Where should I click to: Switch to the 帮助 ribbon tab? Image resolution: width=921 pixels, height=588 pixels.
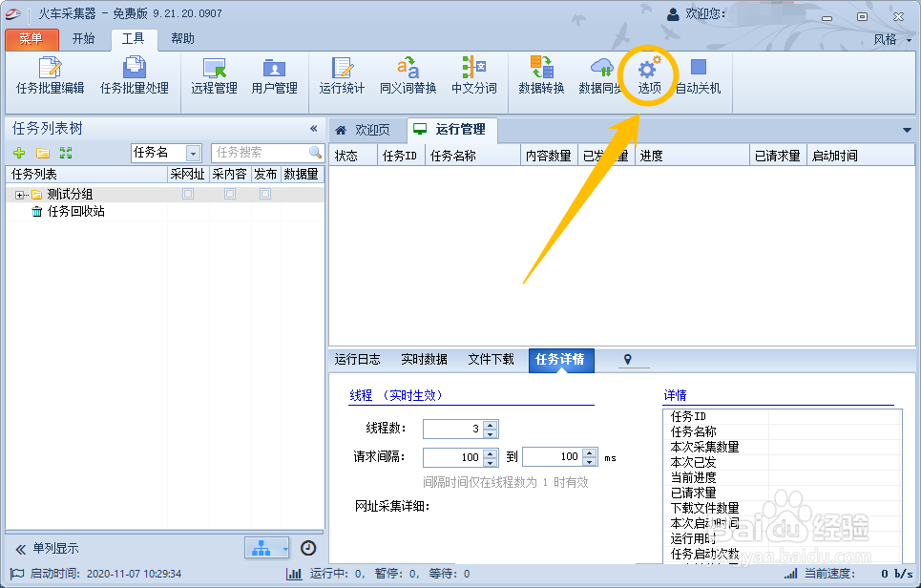coord(182,39)
